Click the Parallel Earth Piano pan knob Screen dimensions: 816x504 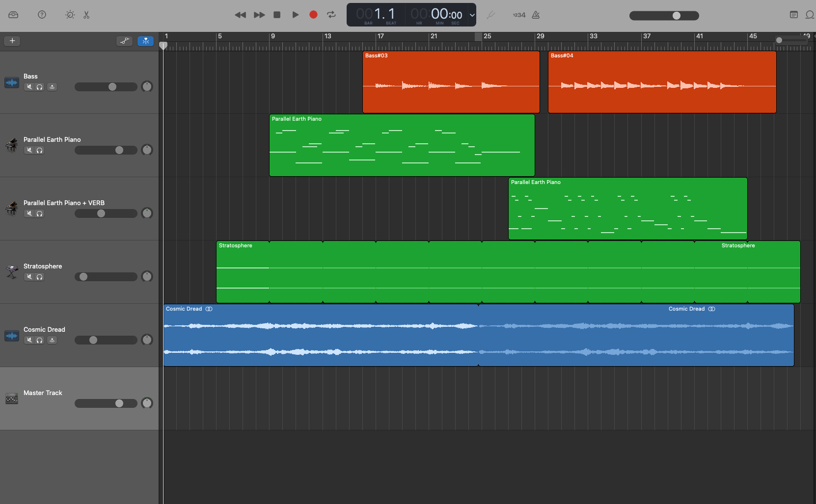click(147, 150)
